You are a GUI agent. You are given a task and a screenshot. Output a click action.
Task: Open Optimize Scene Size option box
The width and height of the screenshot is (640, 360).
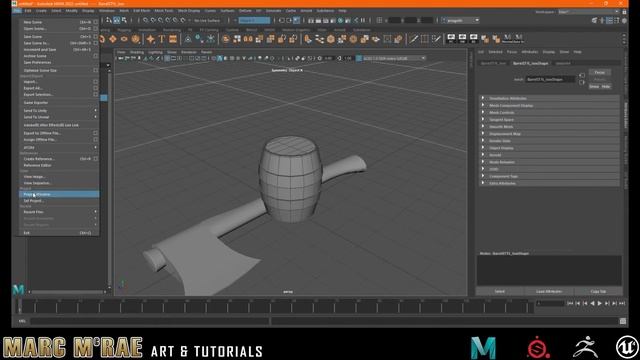96,70
